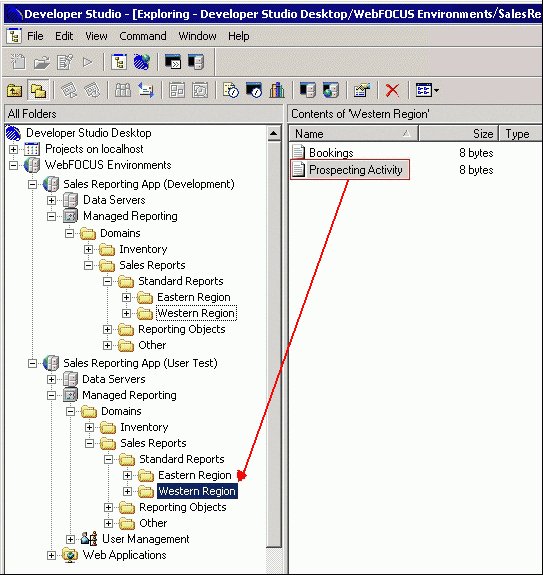Expand Projects on localhost node

click(x=13, y=149)
